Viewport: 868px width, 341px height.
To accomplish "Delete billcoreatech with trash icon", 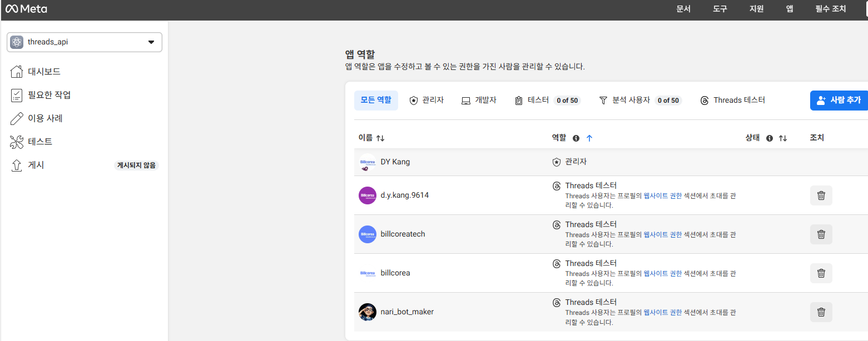I will [x=821, y=234].
